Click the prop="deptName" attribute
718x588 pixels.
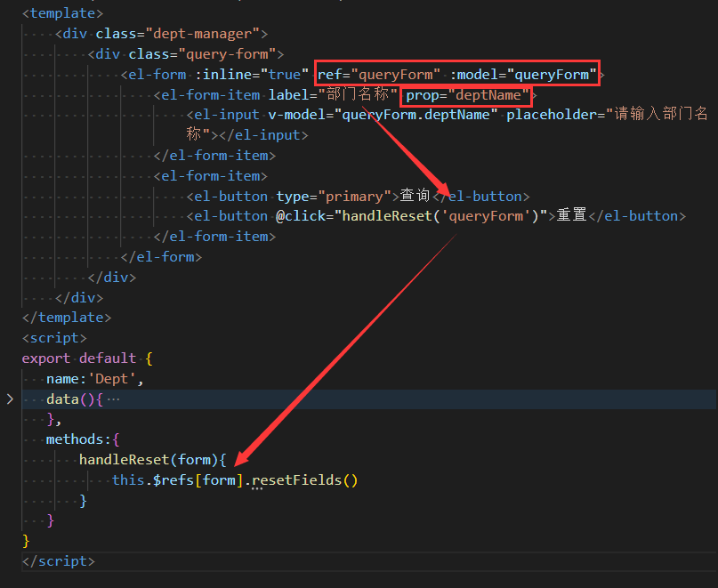(467, 95)
